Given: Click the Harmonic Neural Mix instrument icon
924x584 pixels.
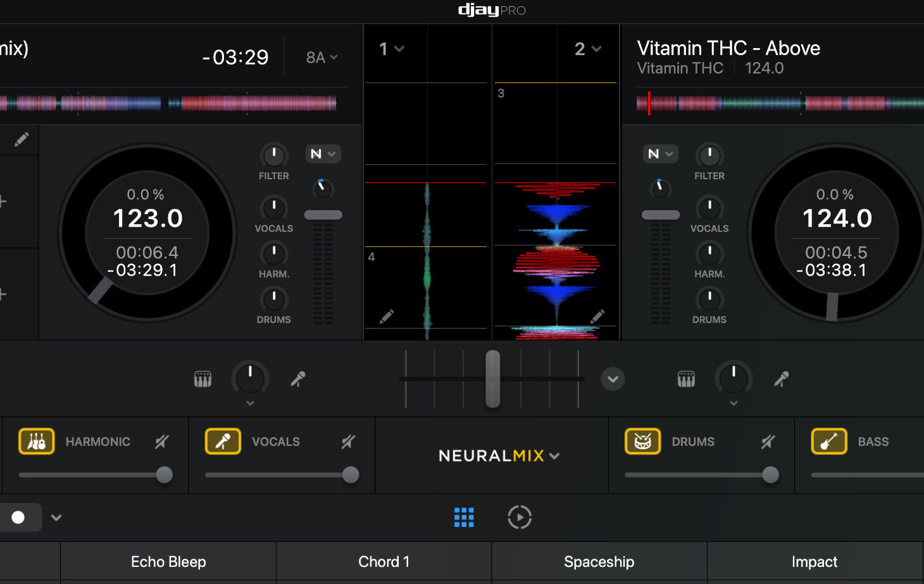Looking at the screenshot, I should [x=37, y=441].
